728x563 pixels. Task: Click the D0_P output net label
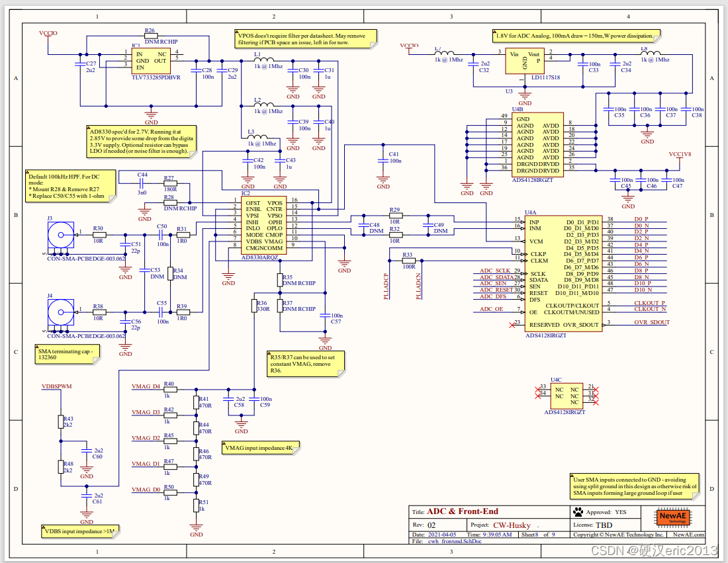point(641,219)
